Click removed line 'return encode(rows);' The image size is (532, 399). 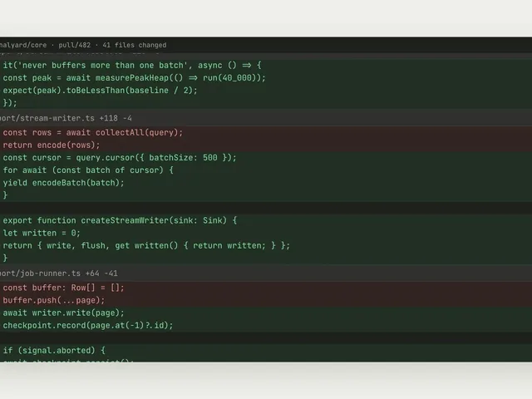[266, 145]
